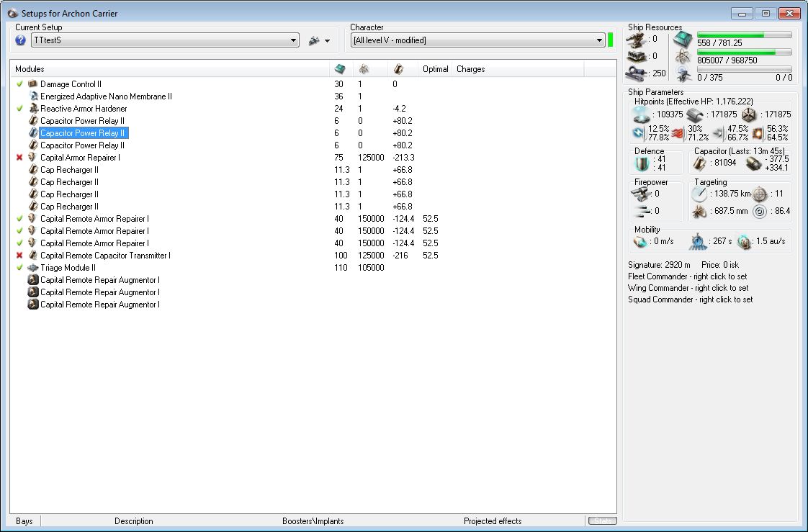Click the warp speed icon showing 1.5 au/s

(x=744, y=242)
